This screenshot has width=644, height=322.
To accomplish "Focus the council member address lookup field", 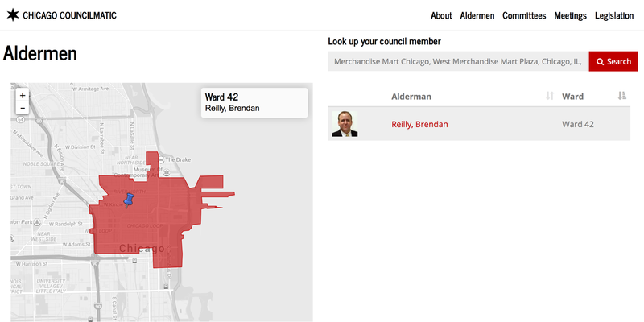I will coord(458,61).
